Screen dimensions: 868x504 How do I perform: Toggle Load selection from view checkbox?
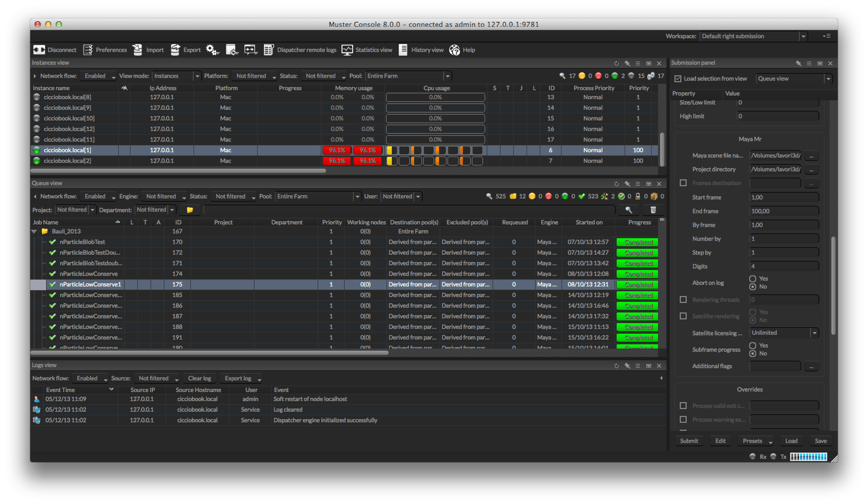tap(678, 79)
